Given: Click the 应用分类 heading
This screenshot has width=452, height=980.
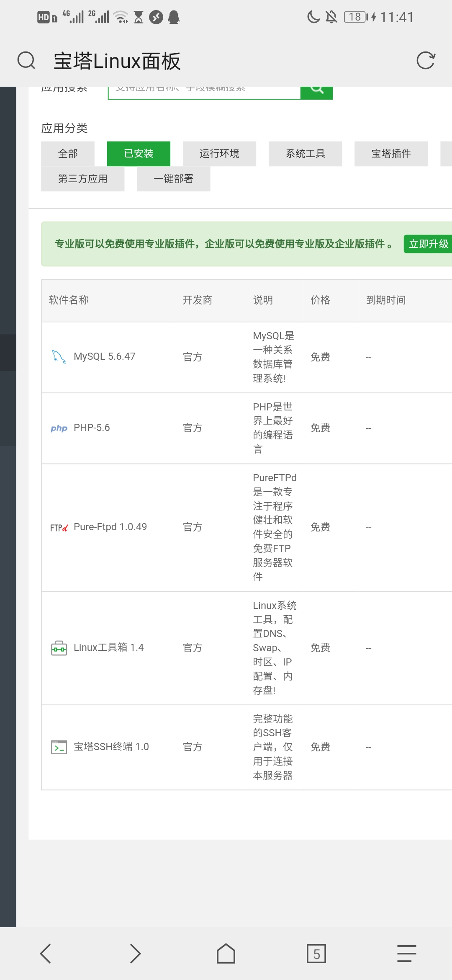Looking at the screenshot, I should pos(64,128).
